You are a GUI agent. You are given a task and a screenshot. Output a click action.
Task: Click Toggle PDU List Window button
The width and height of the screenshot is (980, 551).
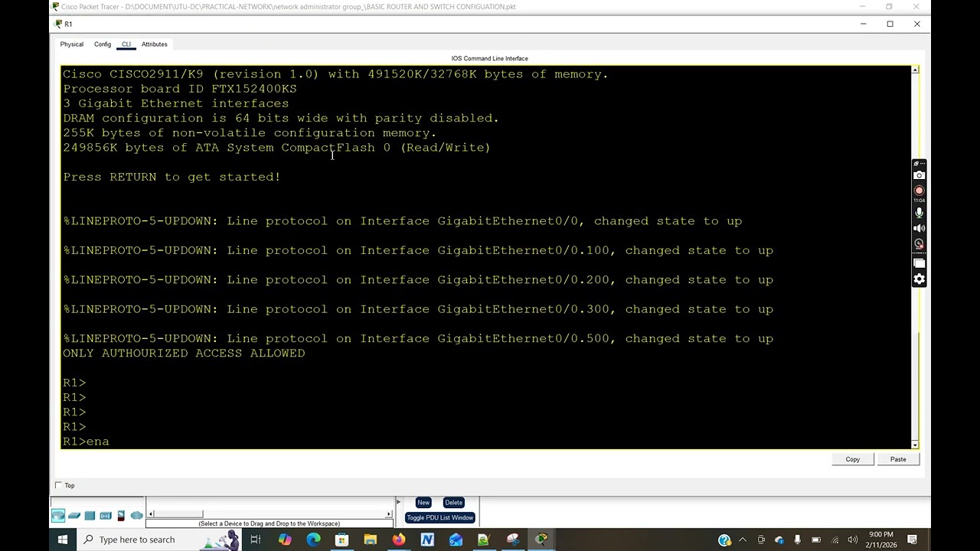(440, 518)
